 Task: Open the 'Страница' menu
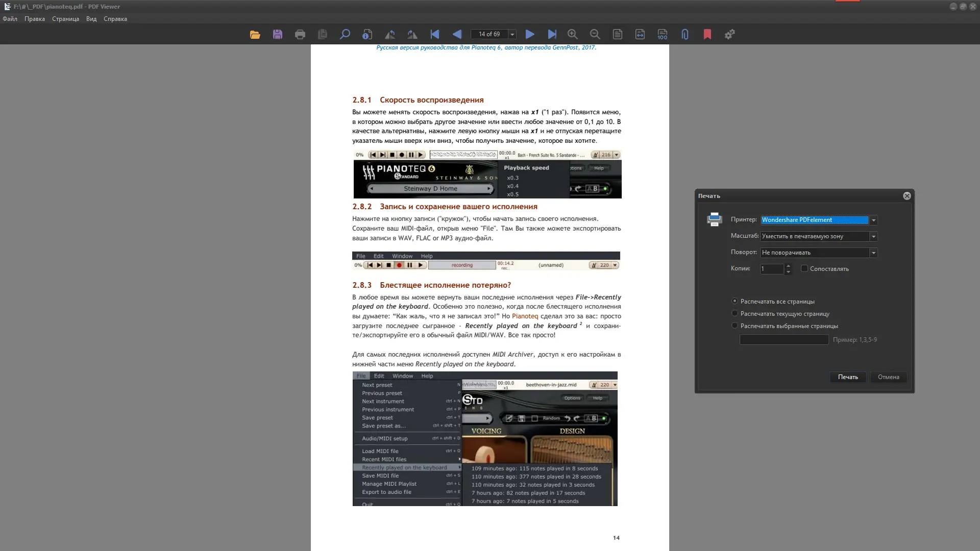tap(65, 18)
